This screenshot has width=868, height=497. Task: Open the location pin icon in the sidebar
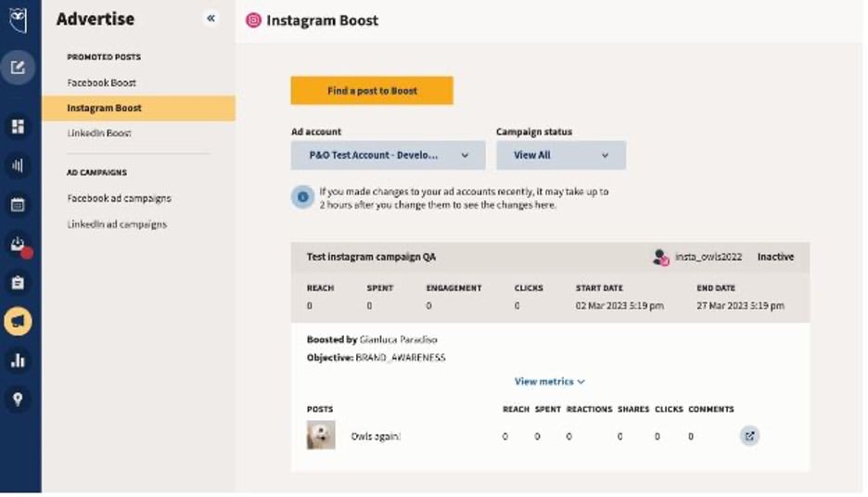pos(18,399)
